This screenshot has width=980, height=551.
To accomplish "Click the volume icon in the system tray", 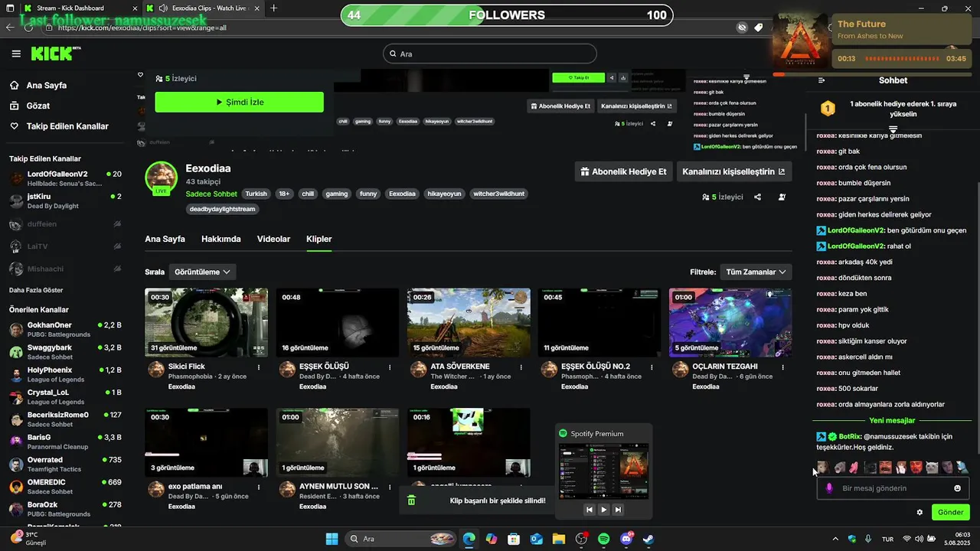I will 919,539.
